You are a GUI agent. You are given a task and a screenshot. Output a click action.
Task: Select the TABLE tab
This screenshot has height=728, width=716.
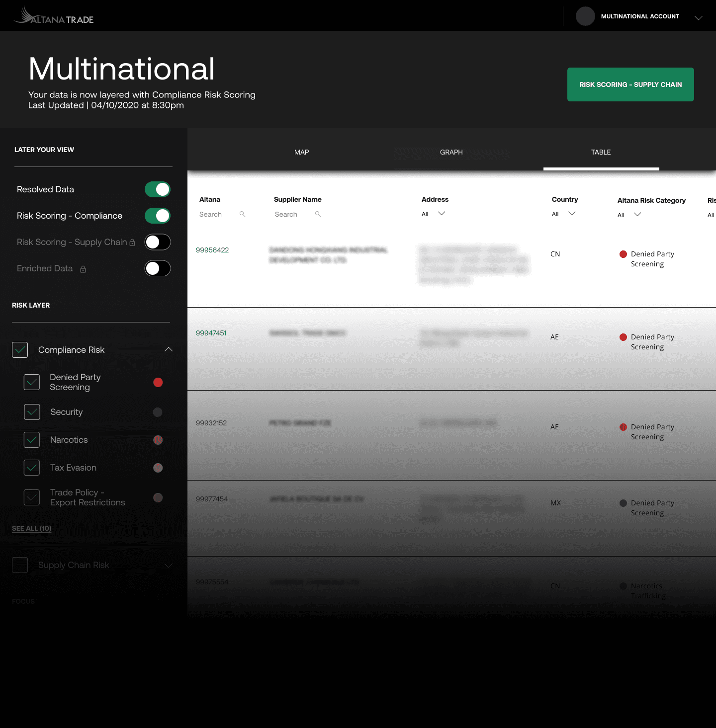(x=601, y=152)
